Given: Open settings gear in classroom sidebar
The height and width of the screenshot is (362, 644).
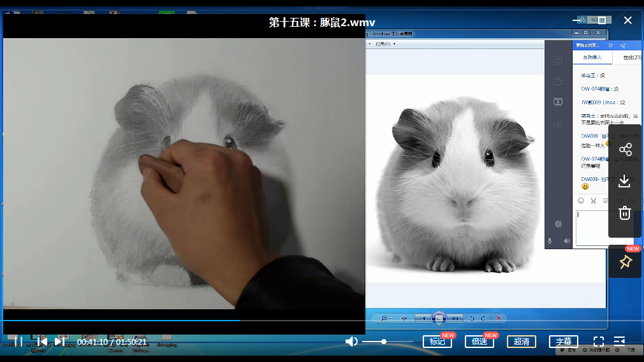Looking at the screenshot, I should click(x=558, y=224).
